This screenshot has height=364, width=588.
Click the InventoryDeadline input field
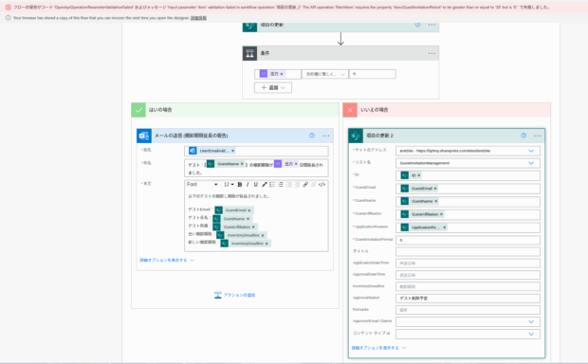(468, 286)
